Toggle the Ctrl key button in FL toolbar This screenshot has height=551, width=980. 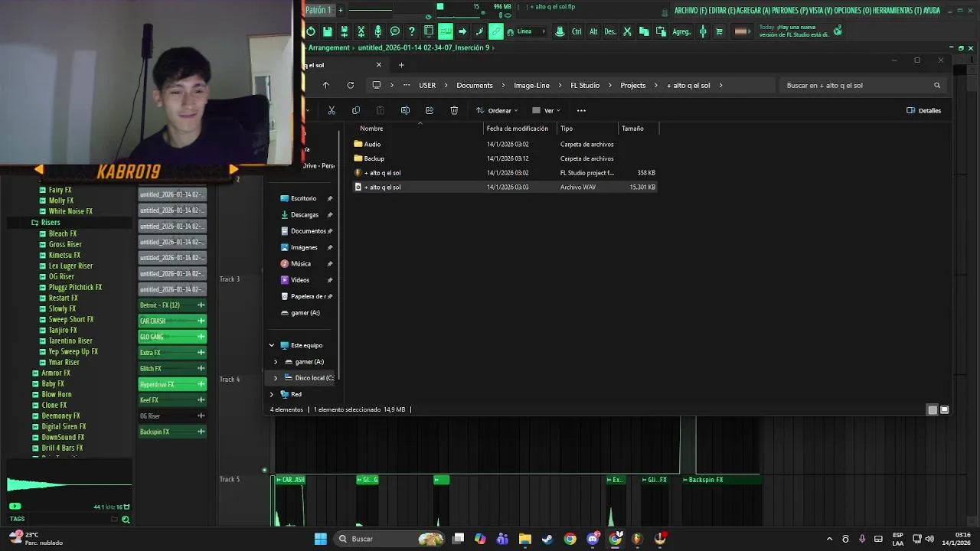tap(577, 31)
